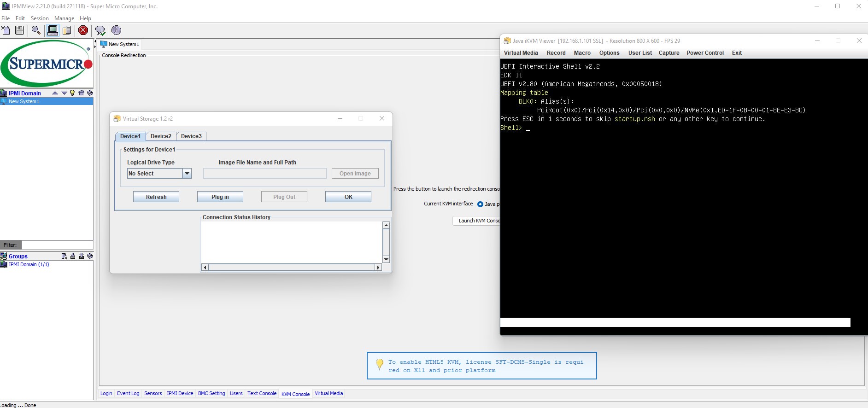This screenshot has width=868, height=408.
Task: Click the refresh arrows icon in Groups header
Action: (x=90, y=256)
